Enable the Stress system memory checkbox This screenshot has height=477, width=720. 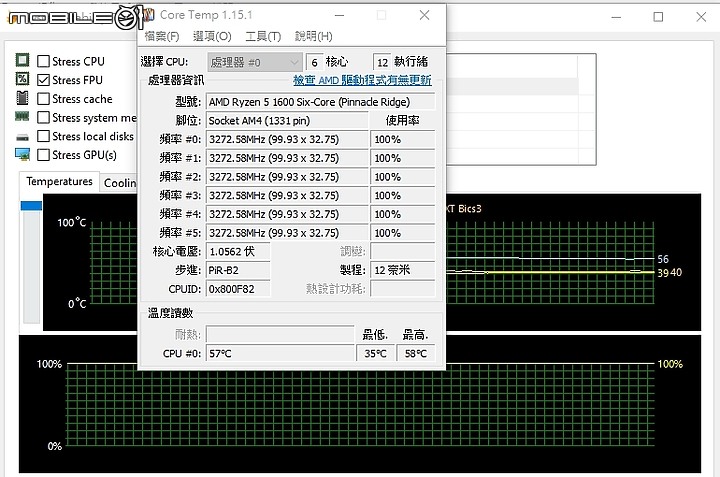[x=43, y=118]
